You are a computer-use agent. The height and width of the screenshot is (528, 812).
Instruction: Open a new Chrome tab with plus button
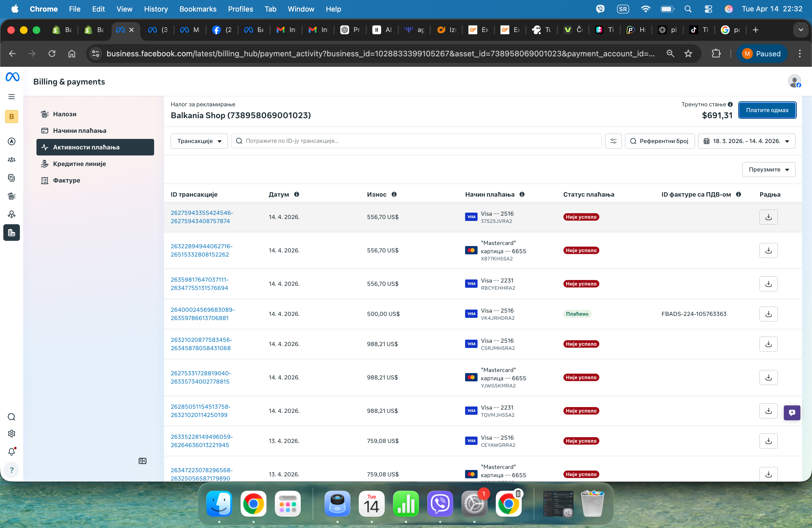(x=755, y=30)
